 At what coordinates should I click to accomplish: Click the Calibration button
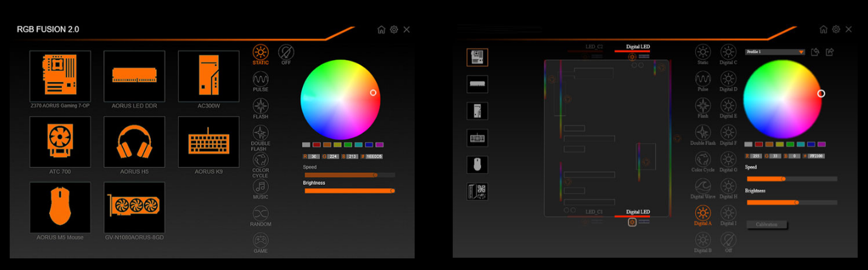coord(767,225)
